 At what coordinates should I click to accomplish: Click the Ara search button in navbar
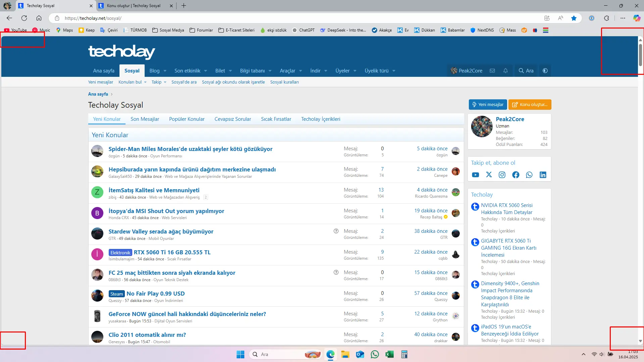tap(526, 71)
